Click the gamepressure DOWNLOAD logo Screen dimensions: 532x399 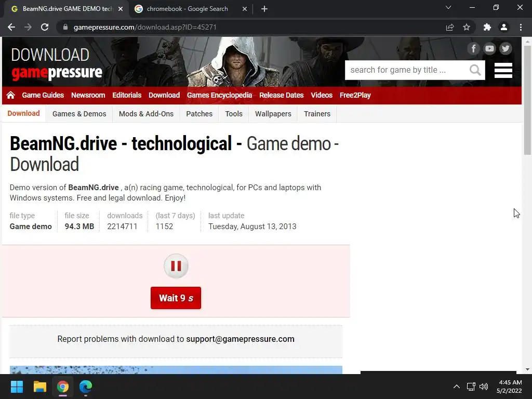(x=57, y=64)
